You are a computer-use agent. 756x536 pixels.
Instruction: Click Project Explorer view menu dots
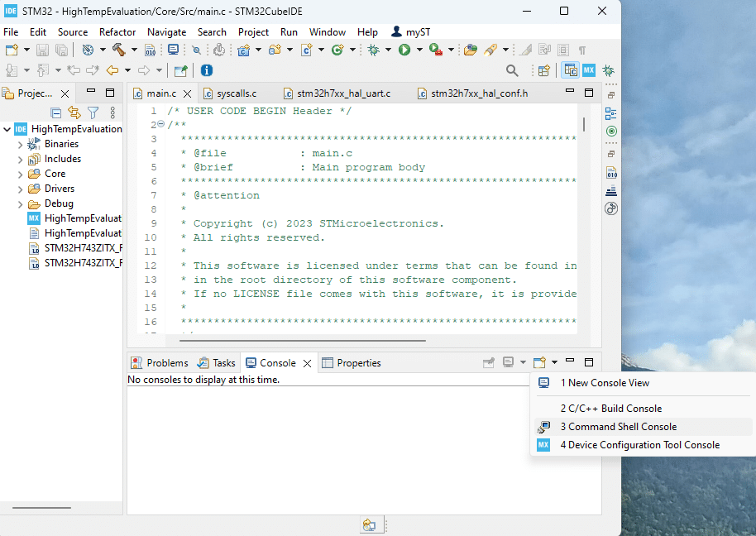(x=112, y=112)
